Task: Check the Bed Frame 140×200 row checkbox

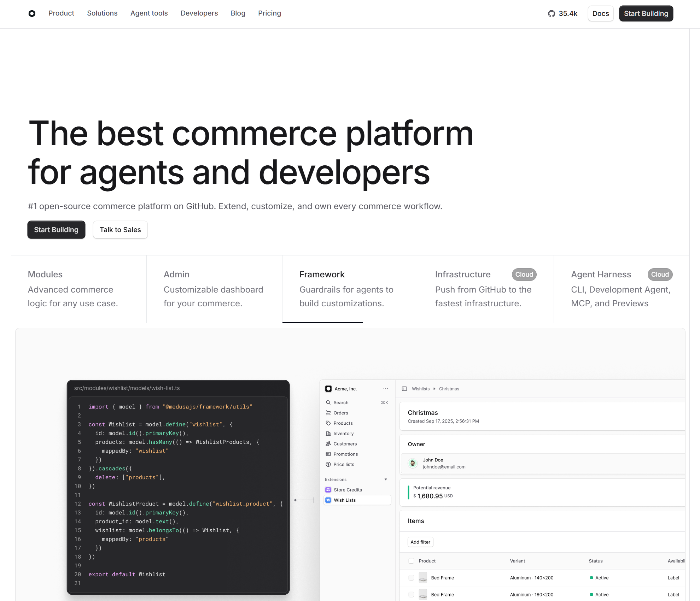Action: pos(411,578)
